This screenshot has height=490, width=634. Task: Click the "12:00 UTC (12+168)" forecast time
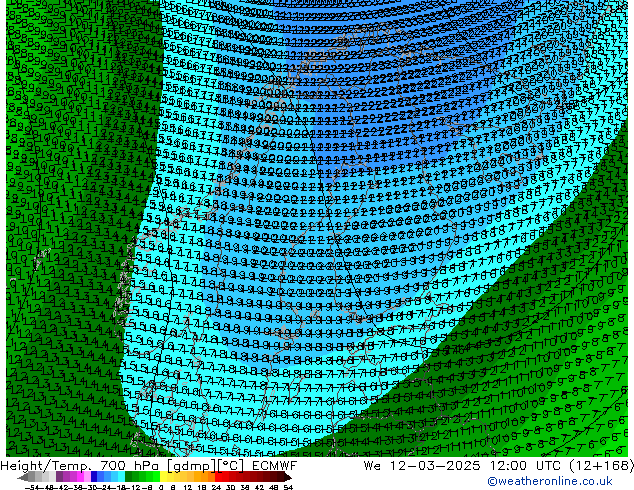tap(562, 466)
